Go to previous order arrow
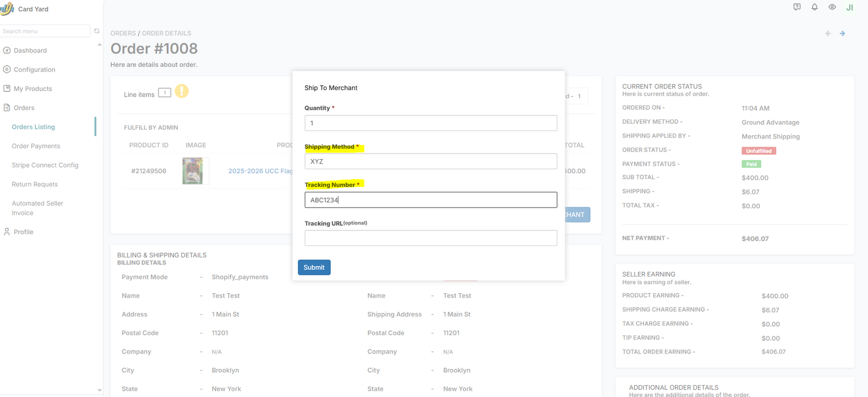 coord(828,34)
